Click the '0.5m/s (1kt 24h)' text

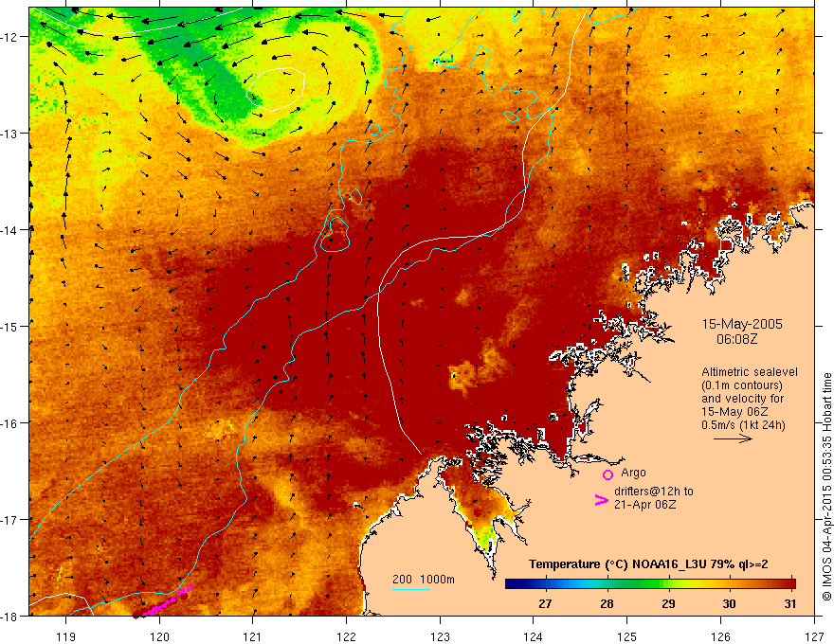744,425
